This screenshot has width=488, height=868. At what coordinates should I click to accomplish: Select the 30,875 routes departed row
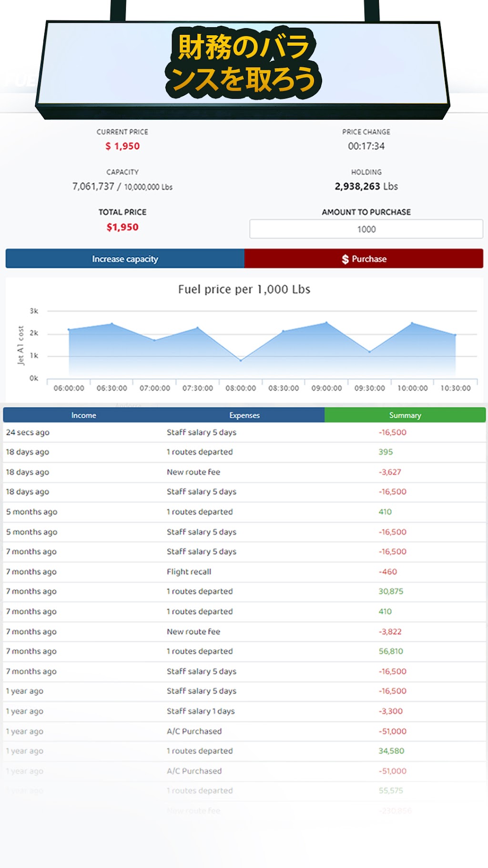[244, 591]
